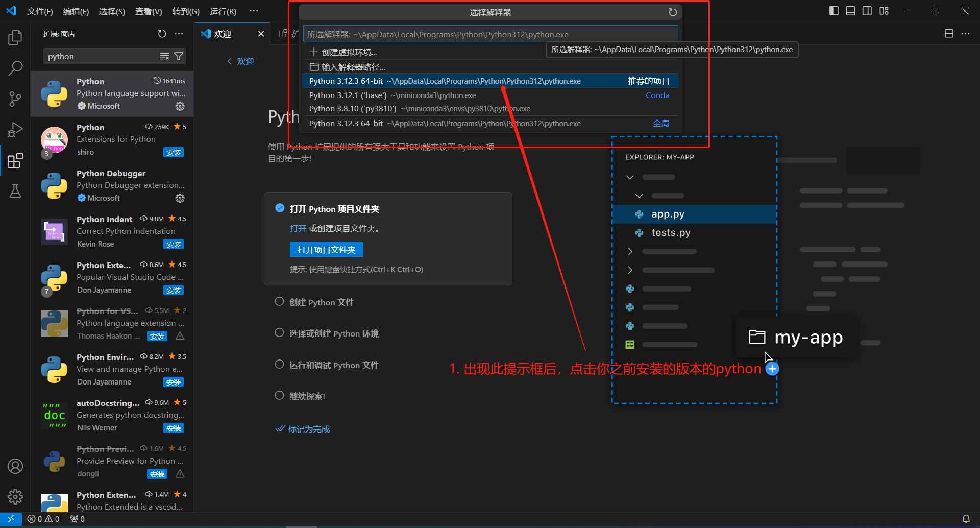Open the overflow menu bar ellipsis
This screenshot has width=980, height=528.
(x=254, y=11)
